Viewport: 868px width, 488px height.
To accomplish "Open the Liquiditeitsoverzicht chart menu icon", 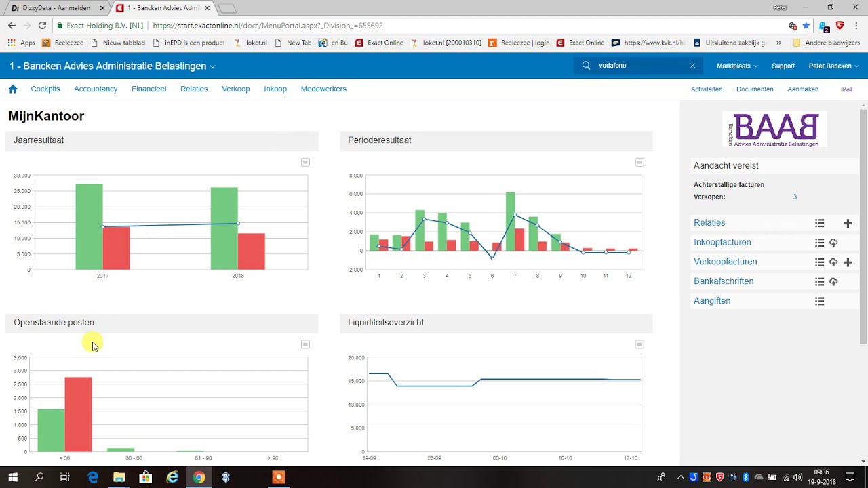I will (x=639, y=344).
